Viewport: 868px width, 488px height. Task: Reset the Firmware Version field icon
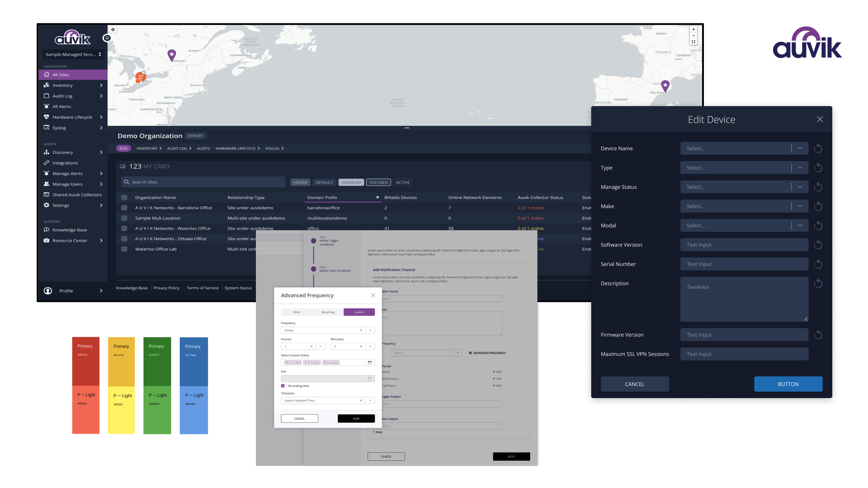point(818,335)
